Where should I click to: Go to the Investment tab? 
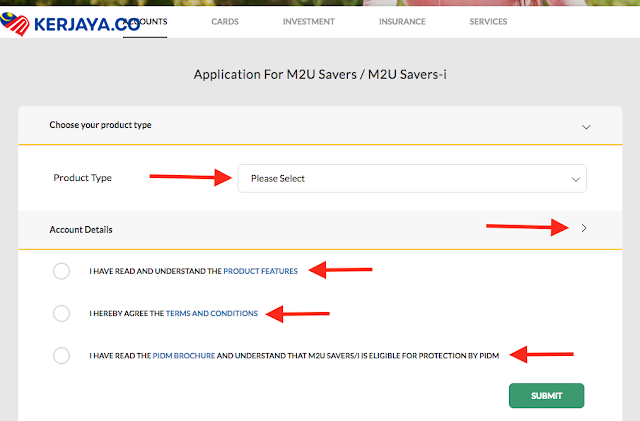pos(309,22)
